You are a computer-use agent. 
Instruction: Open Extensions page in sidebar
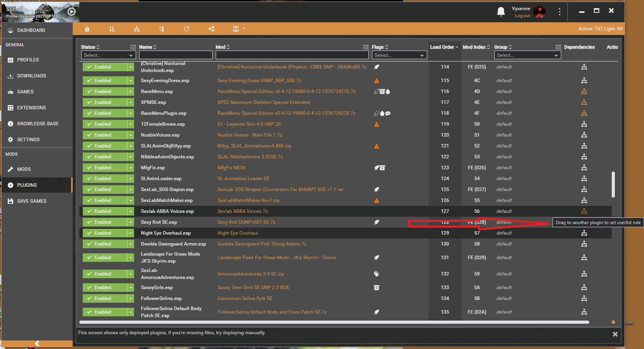click(37, 108)
